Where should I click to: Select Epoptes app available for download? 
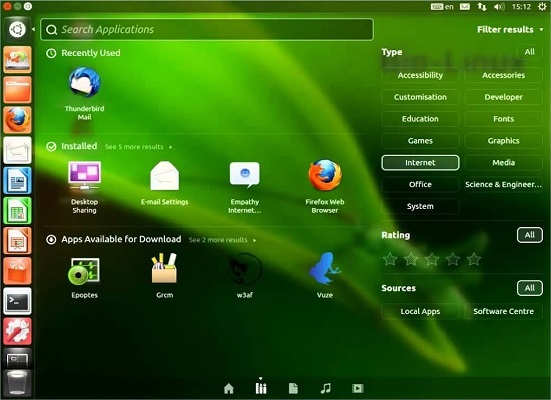[x=84, y=278]
